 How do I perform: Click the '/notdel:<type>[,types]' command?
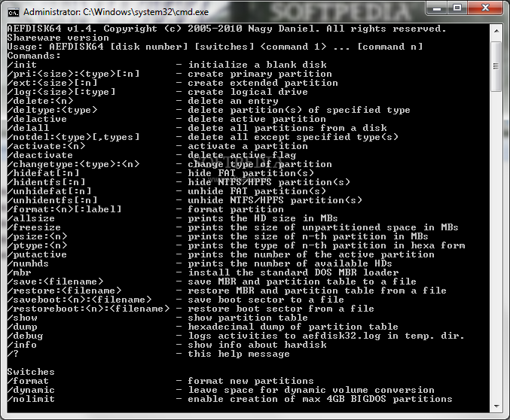(x=74, y=137)
